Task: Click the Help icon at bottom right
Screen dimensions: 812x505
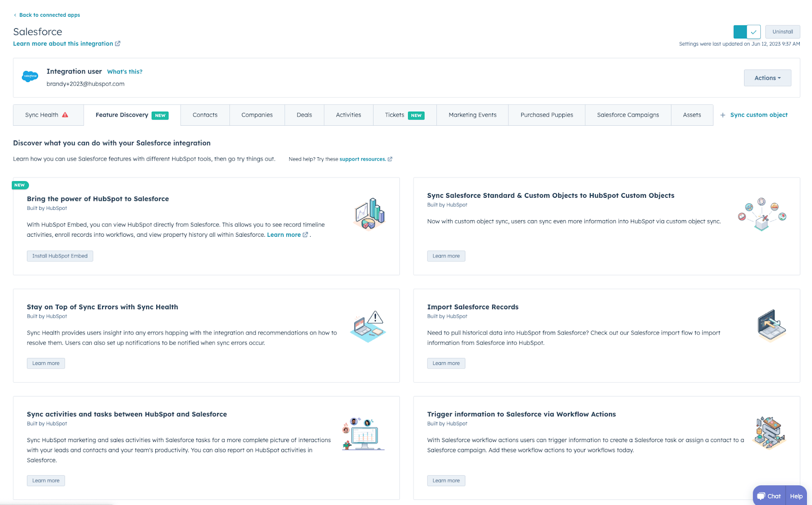Action: click(795, 496)
